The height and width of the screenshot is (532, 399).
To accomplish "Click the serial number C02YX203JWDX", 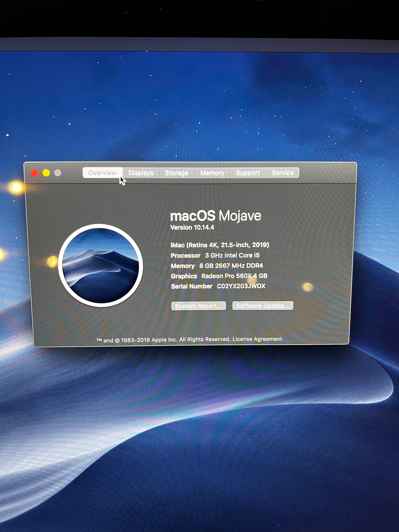I will click(x=241, y=286).
